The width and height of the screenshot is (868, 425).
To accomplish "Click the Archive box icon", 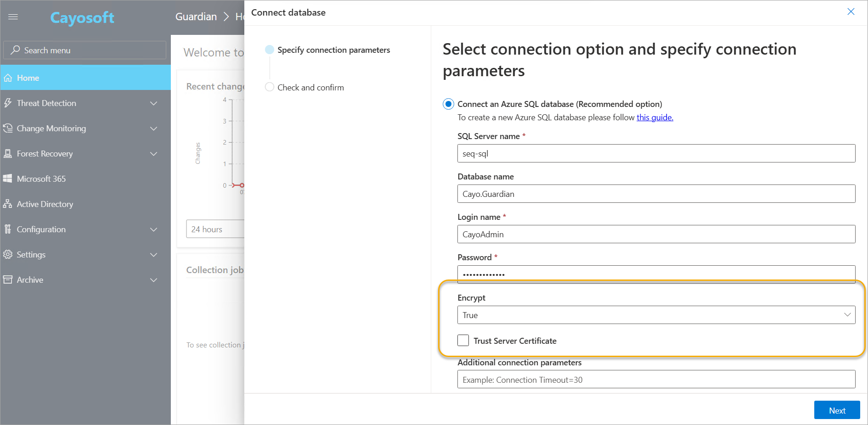I will (8, 280).
